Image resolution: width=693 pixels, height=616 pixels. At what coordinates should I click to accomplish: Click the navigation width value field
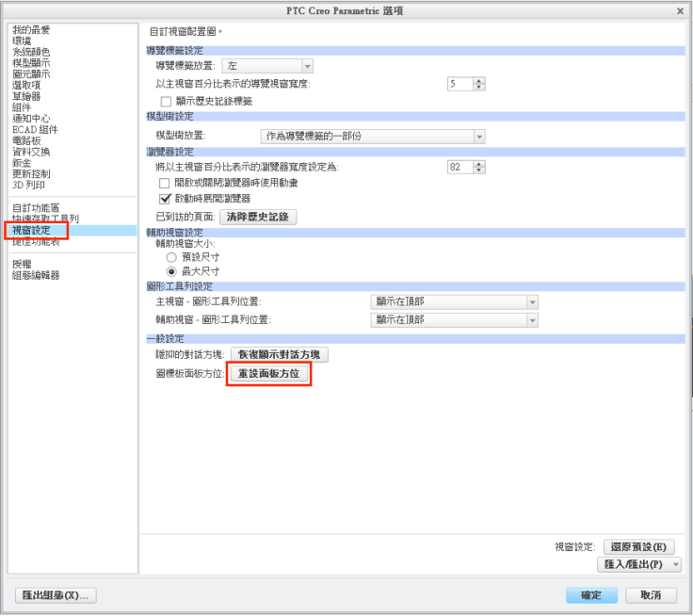[459, 84]
